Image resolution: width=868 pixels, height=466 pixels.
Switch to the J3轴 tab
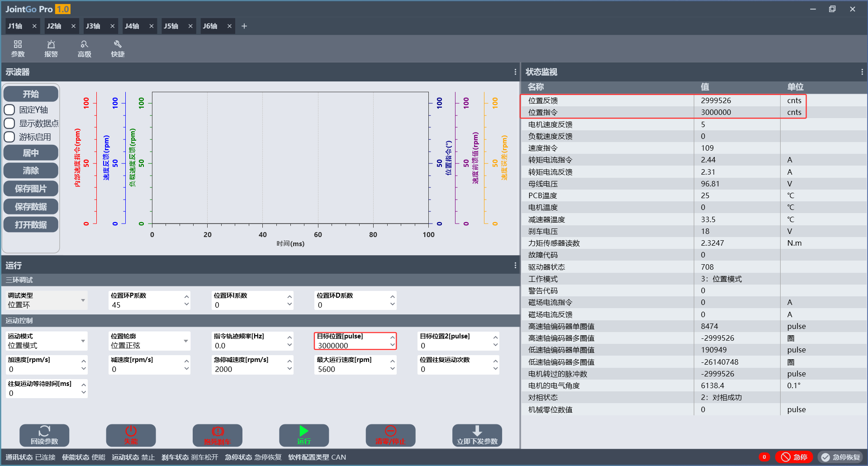(x=94, y=26)
